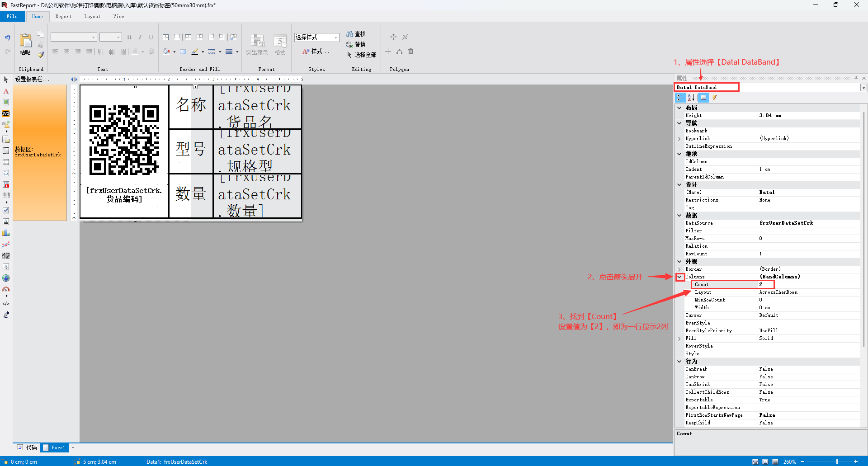Click the delete point trash icon in Polygon

tap(410, 52)
